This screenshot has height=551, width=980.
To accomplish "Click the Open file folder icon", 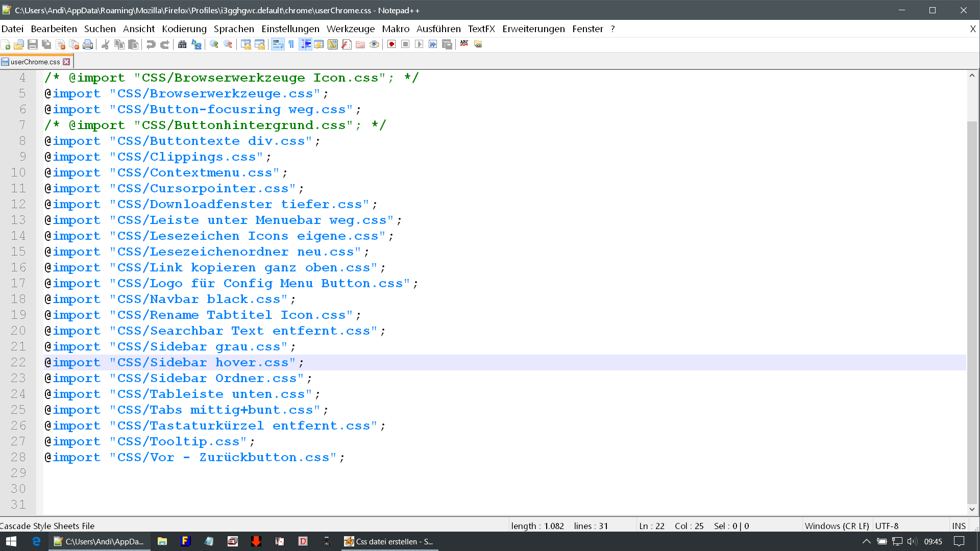I will [19, 45].
